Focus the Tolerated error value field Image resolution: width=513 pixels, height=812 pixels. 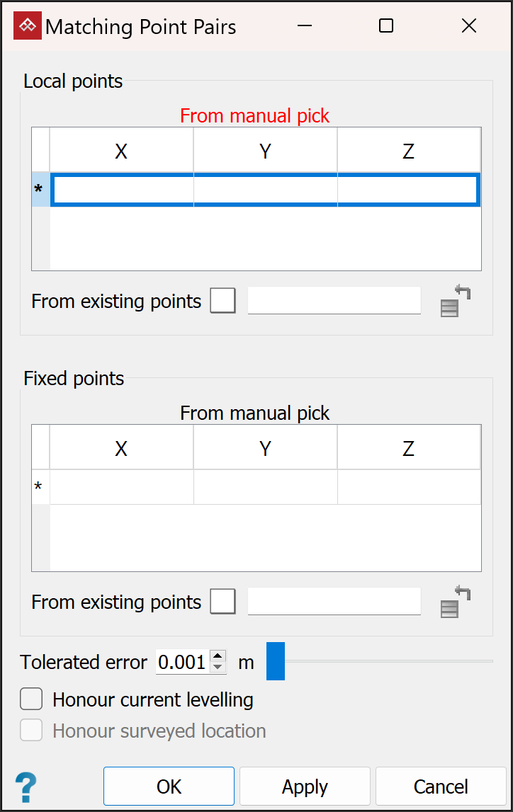182,662
